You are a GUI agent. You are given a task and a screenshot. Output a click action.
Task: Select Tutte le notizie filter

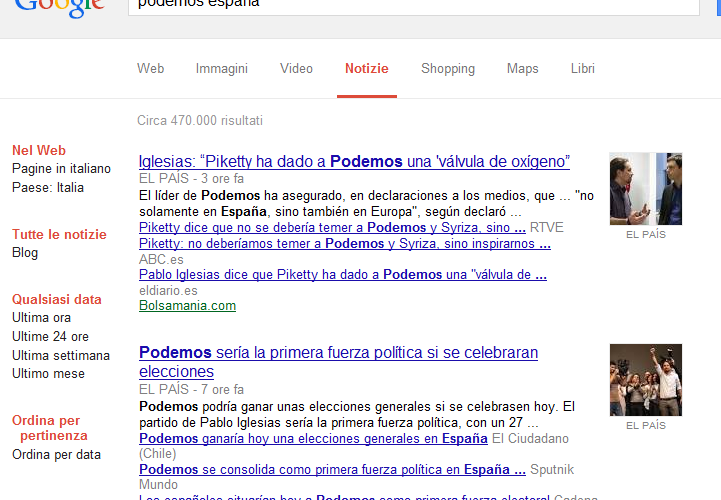coord(59,235)
